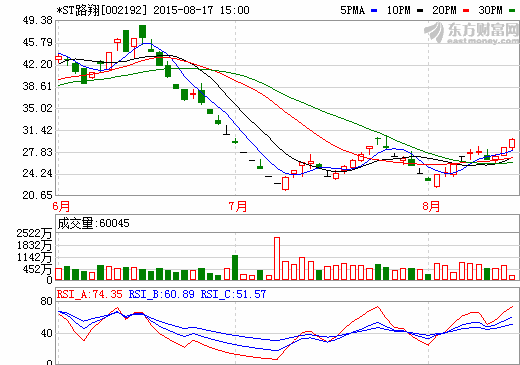
Task: Click the '24.24' price axis label
Action: coord(37,173)
